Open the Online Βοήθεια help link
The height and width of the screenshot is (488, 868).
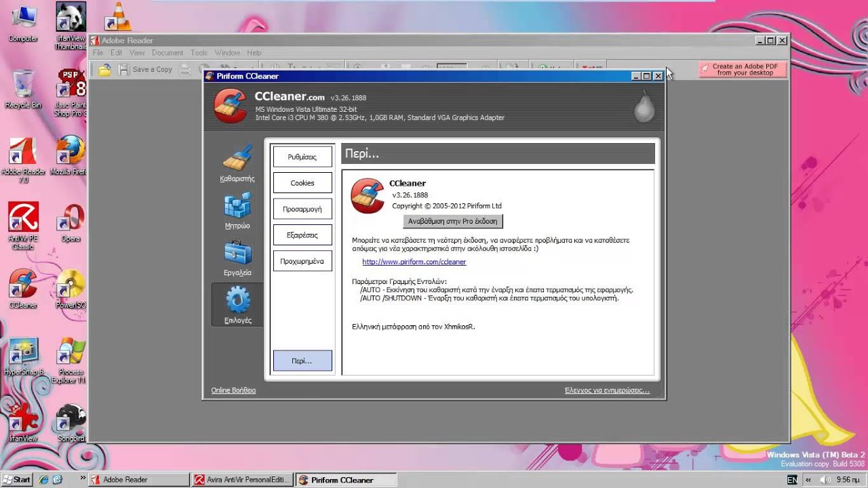[x=233, y=390]
